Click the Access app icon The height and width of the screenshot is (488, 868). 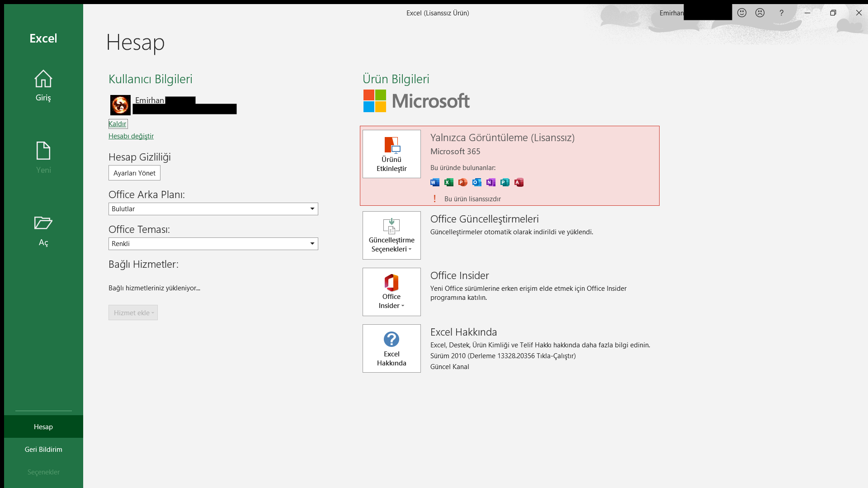tap(519, 182)
